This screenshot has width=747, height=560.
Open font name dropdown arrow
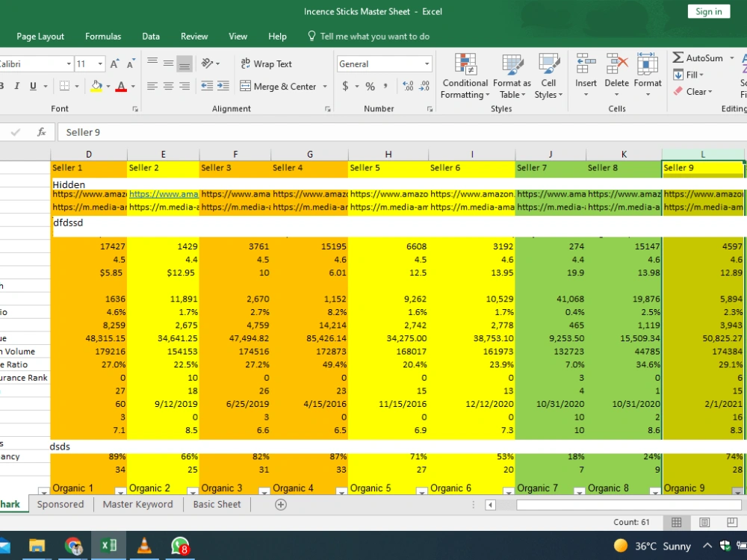[x=69, y=63]
